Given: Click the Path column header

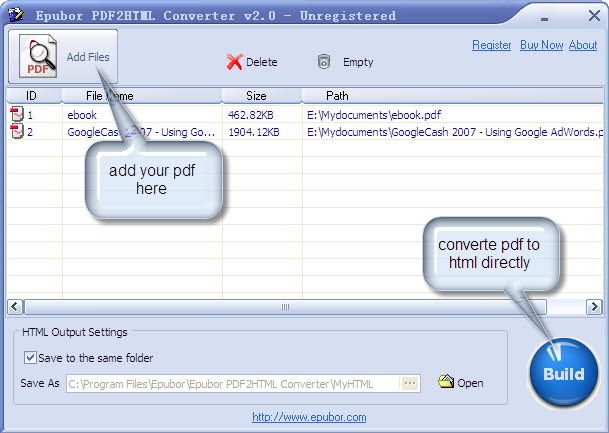Looking at the screenshot, I should point(452,96).
